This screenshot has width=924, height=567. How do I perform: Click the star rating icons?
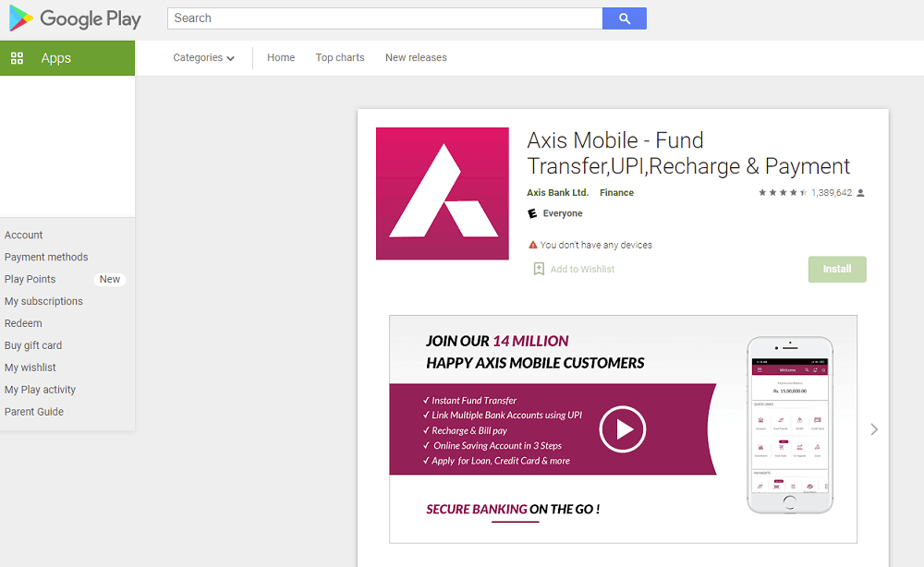pos(783,192)
